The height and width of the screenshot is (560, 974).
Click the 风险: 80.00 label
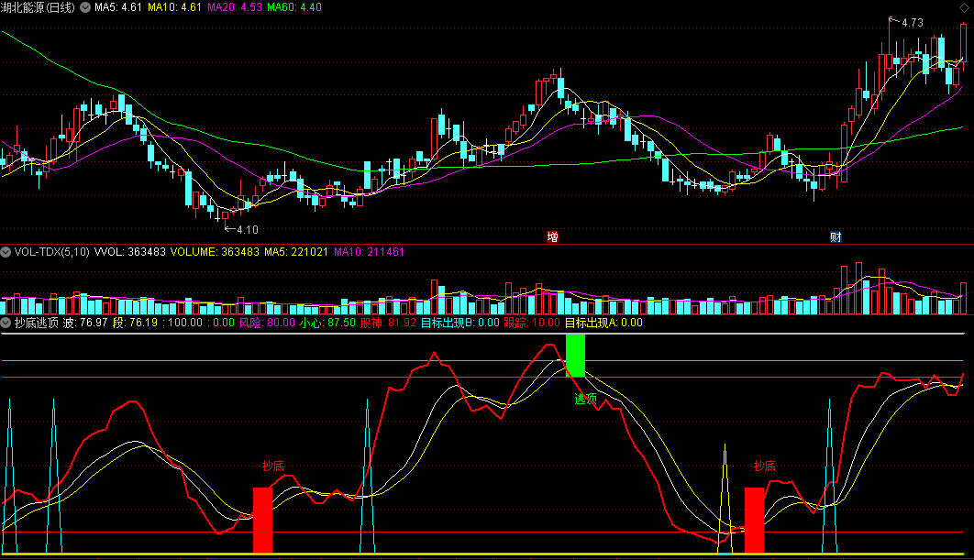pos(267,323)
